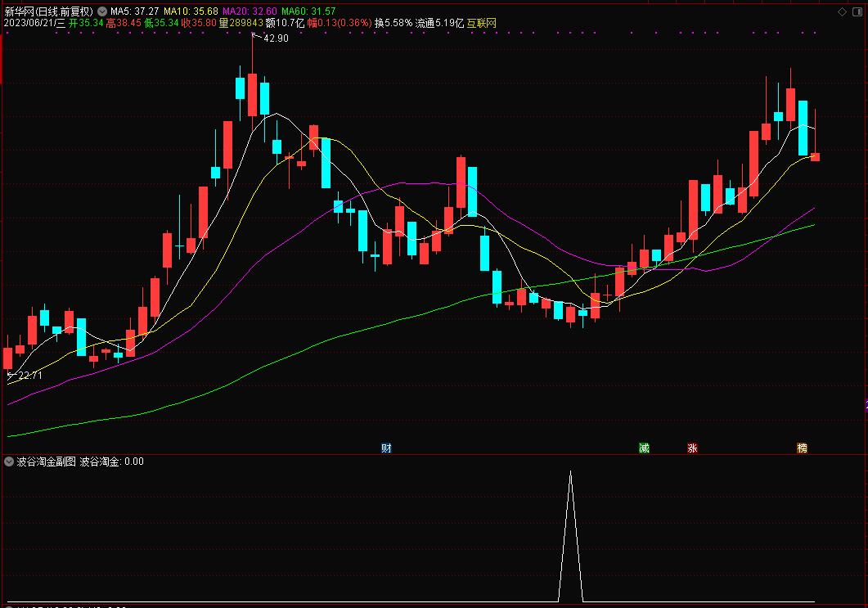The image size is (868, 608).
Task: Click the change value 幅0.13(0.36%)
Action: click(340, 23)
